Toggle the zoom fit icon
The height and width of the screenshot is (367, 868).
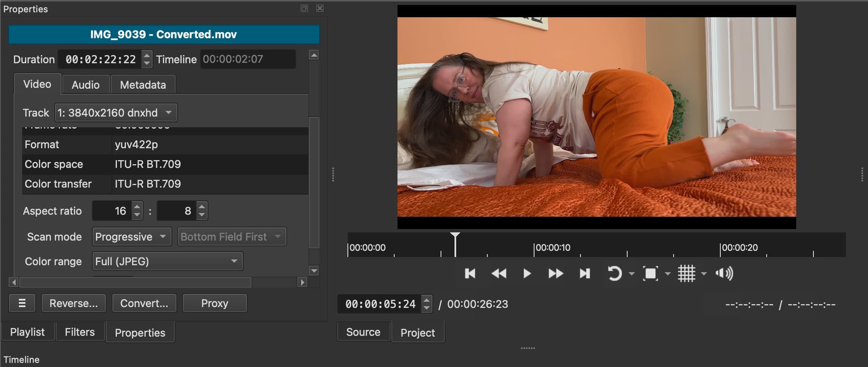click(x=650, y=273)
